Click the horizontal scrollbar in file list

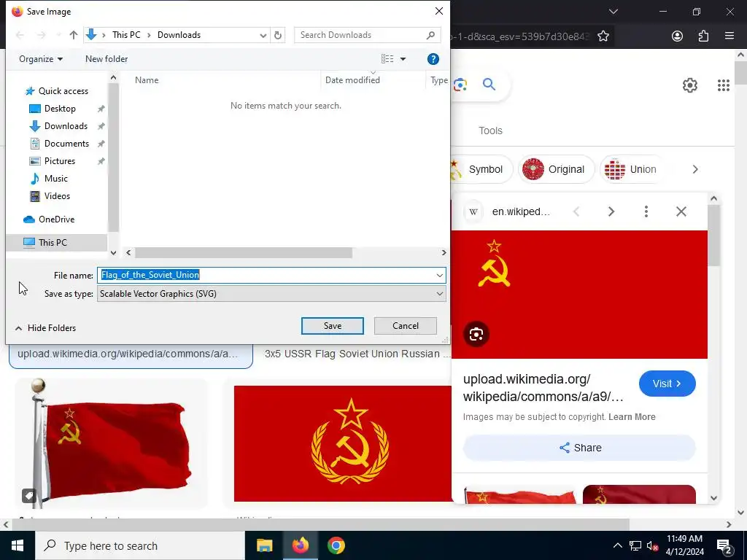point(244,253)
